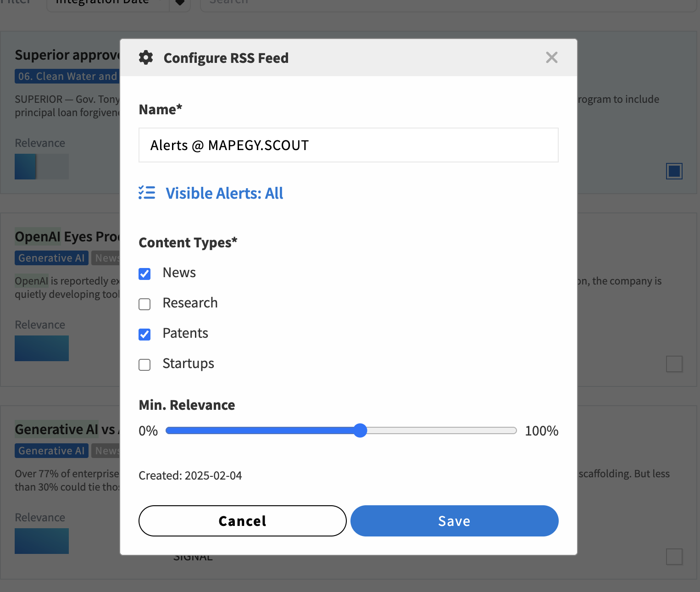Enable the Research content type

tap(144, 304)
